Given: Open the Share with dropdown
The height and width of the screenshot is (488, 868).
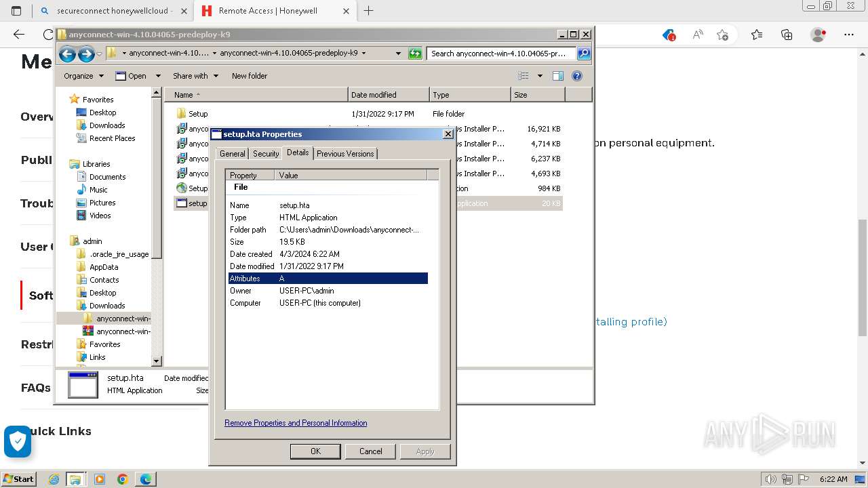Looking at the screenshot, I should click(195, 76).
